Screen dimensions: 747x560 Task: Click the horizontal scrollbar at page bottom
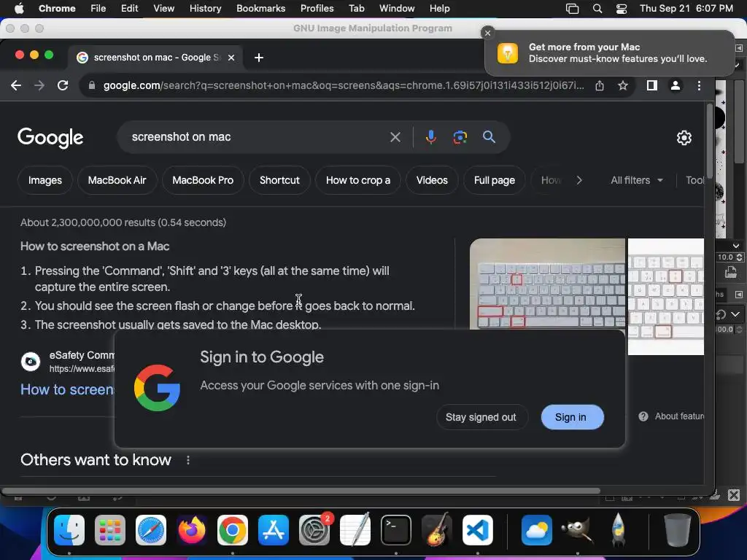[x=301, y=491]
